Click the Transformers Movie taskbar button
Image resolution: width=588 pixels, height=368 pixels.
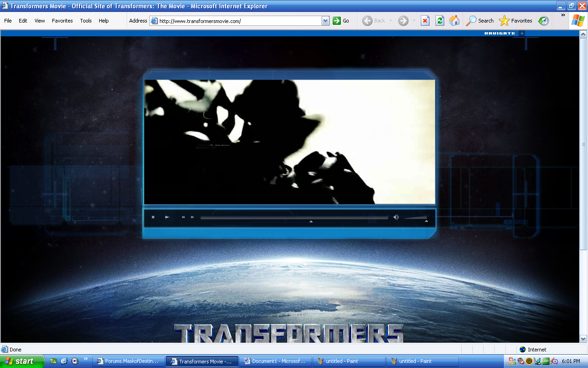pyautogui.click(x=202, y=361)
